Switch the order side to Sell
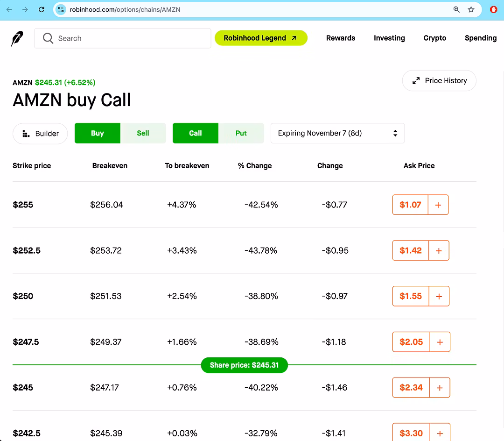Image resolution: width=504 pixels, height=441 pixels. (x=143, y=133)
